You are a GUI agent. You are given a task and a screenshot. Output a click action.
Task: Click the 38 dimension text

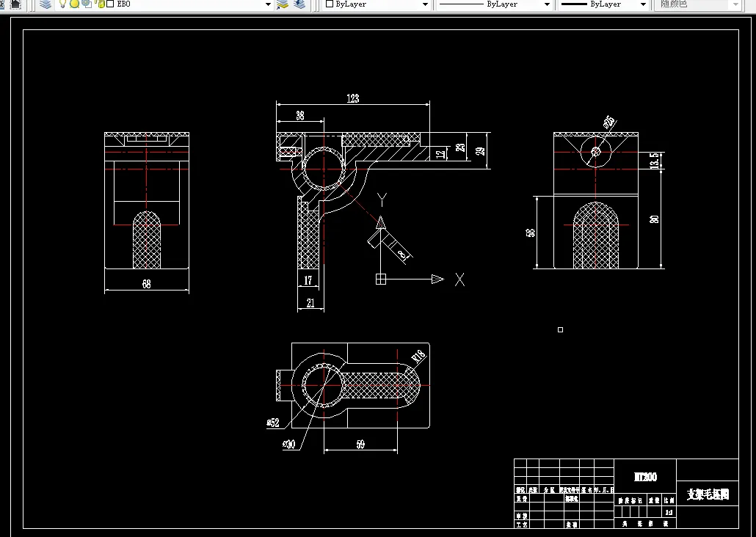pyautogui.click(x=300, y=116)
